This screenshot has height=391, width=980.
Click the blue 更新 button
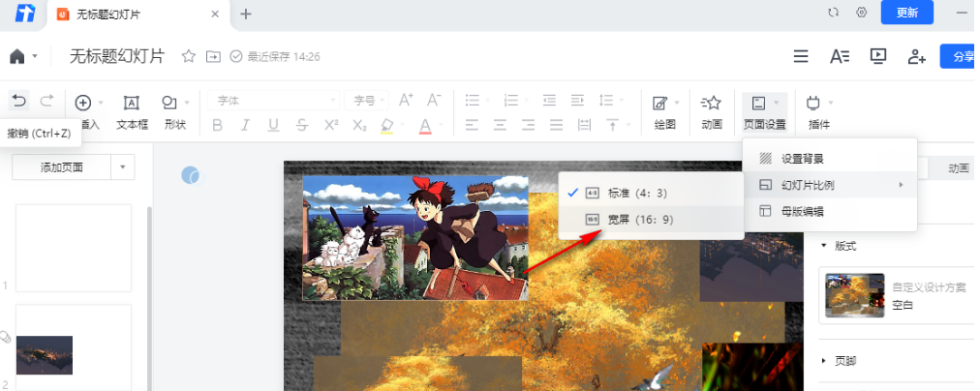pyautogui.click(x=906, y=13)
